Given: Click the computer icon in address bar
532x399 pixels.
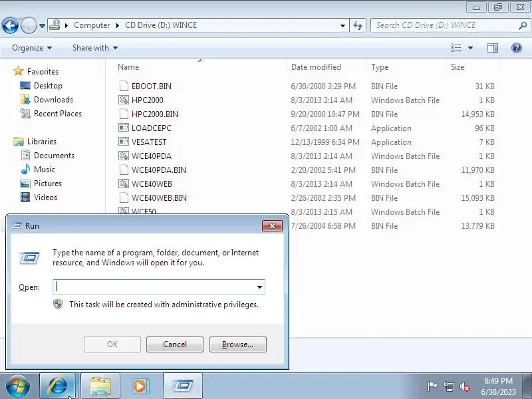Looking at the screenshot, I should 55,25.
